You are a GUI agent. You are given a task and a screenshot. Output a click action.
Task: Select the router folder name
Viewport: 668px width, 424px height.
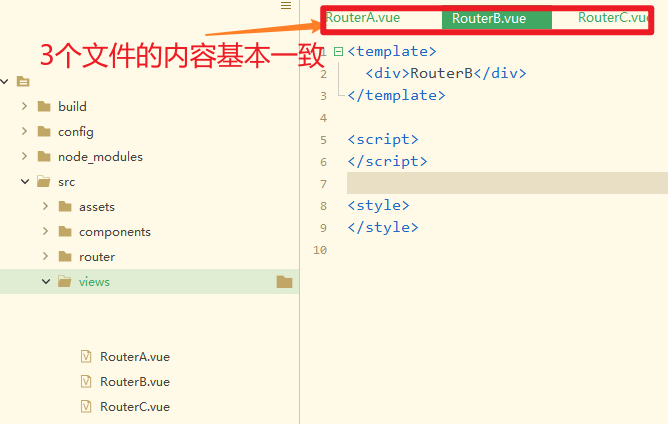97,257
